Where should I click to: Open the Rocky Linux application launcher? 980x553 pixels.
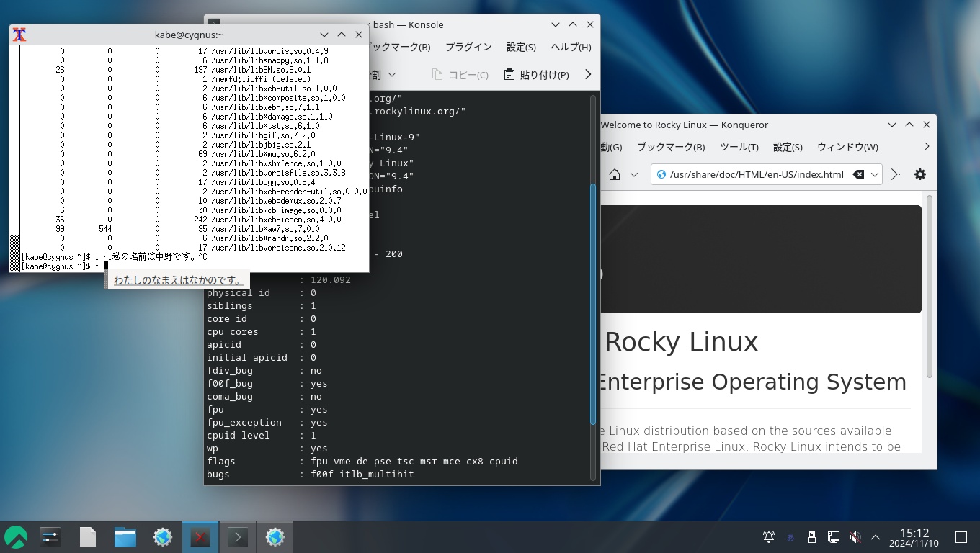tap(16, 537)
